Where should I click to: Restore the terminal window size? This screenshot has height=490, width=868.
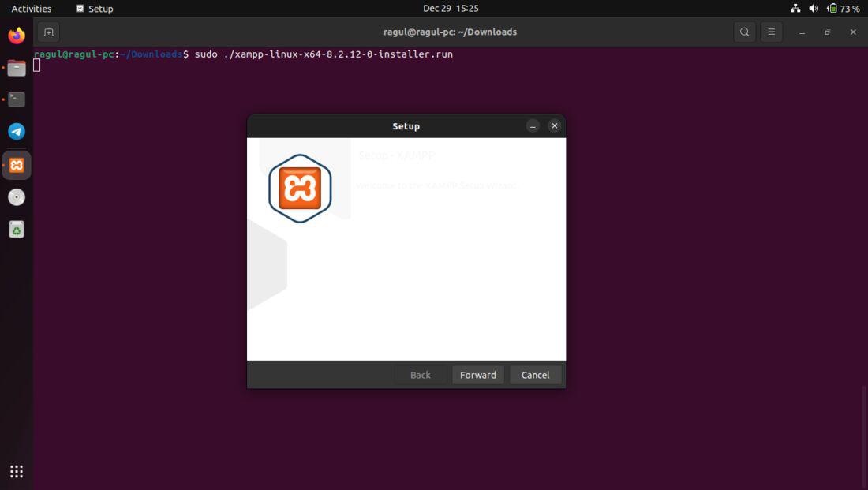827,32
